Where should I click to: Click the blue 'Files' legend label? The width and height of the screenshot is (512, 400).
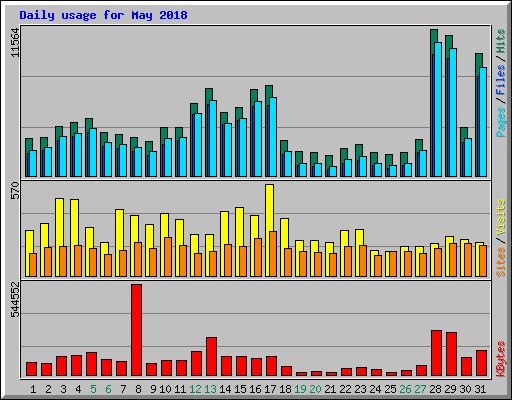pos(500,80)
